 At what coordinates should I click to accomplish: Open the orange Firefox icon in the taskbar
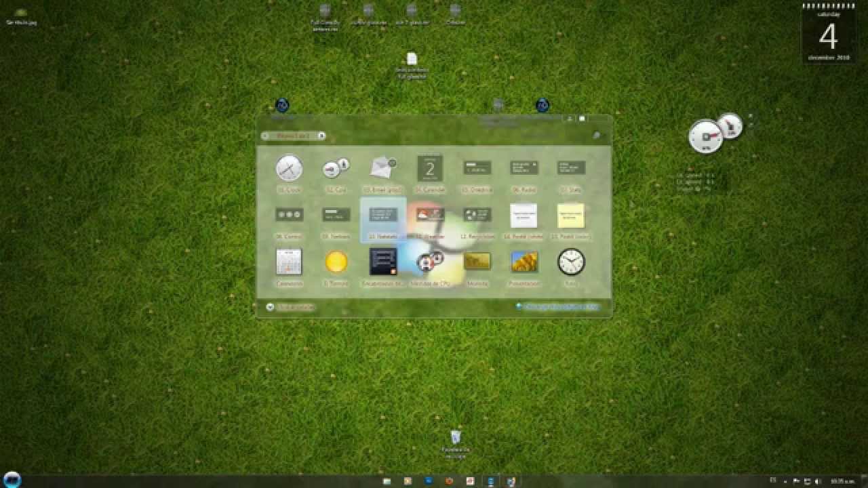[449, 481]
